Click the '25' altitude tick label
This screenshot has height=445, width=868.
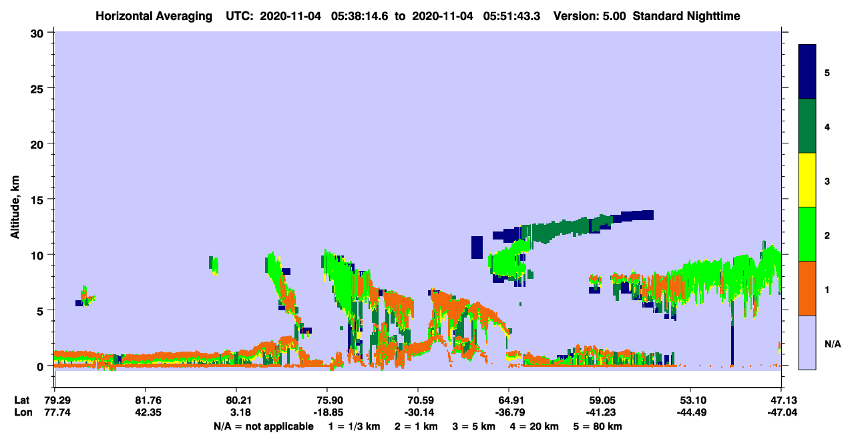coord(39,88)
